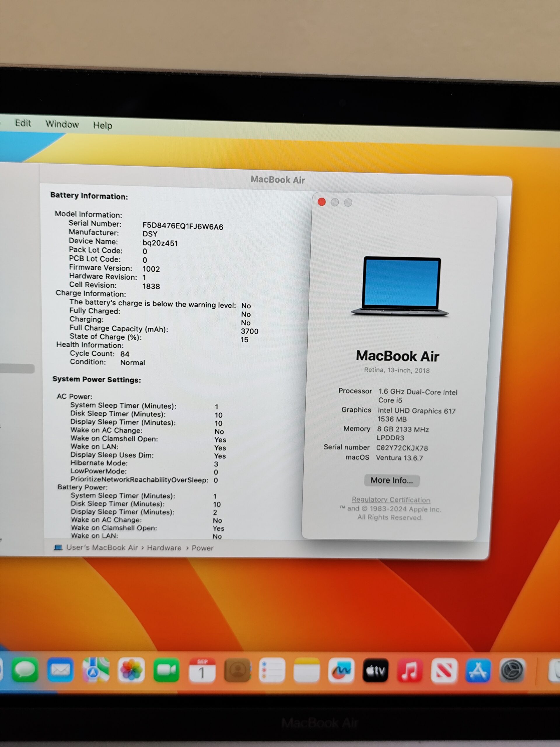This screenshot has width=560, height=747.
Task: Click the Condition Normal value
Action: [x=133, y=363]
